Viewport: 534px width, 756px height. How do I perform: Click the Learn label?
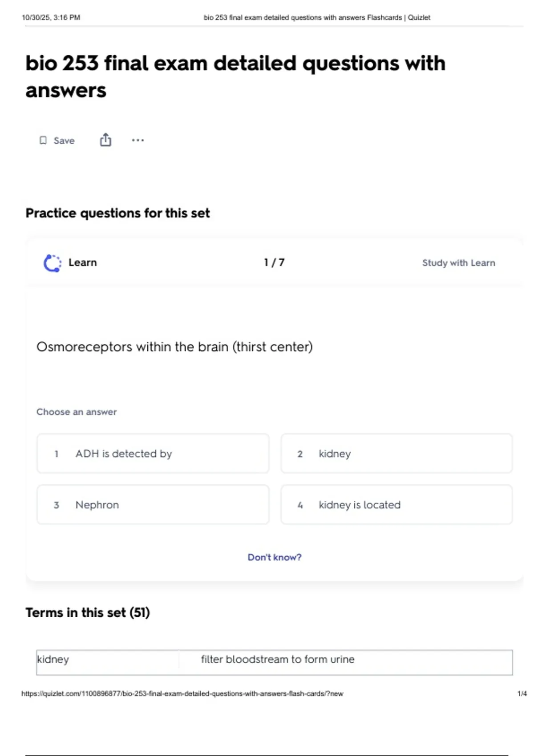coord(82,262)
